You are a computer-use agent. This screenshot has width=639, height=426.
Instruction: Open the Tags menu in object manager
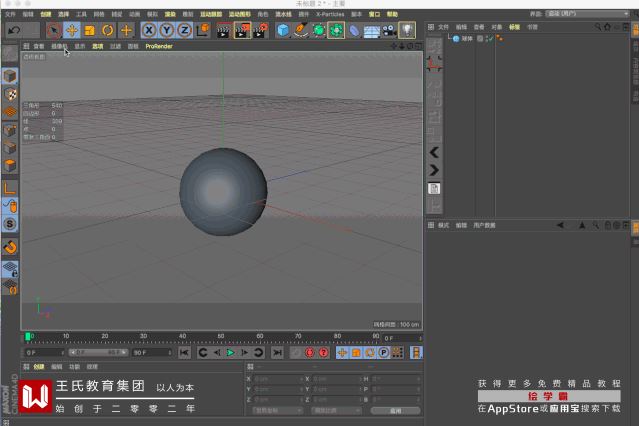[x=514, y=27]
